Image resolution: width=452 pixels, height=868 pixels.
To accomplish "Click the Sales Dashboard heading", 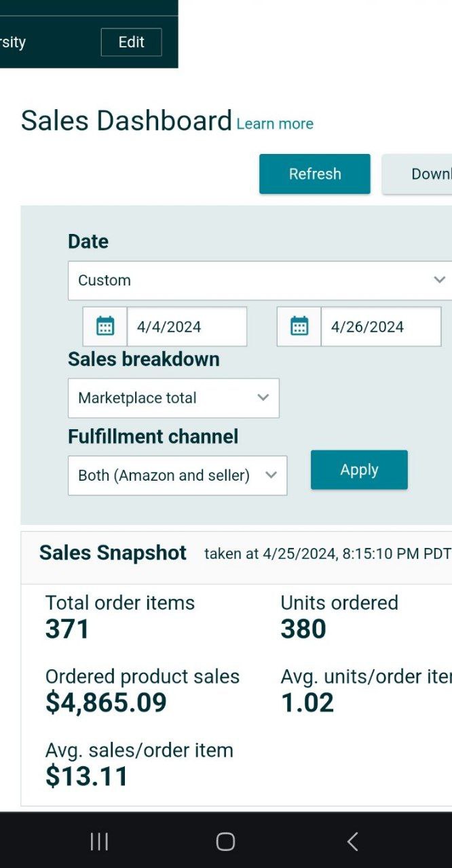I will tap(126, 121).
